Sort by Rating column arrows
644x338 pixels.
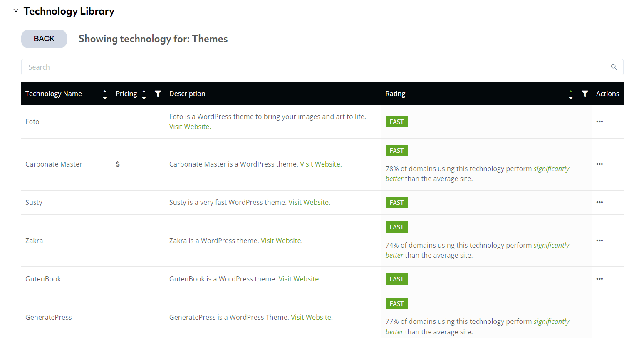tap(571, 94)
